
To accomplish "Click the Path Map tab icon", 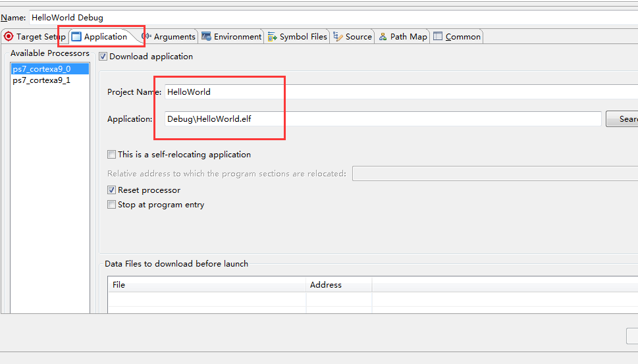I will coord(383,37).
